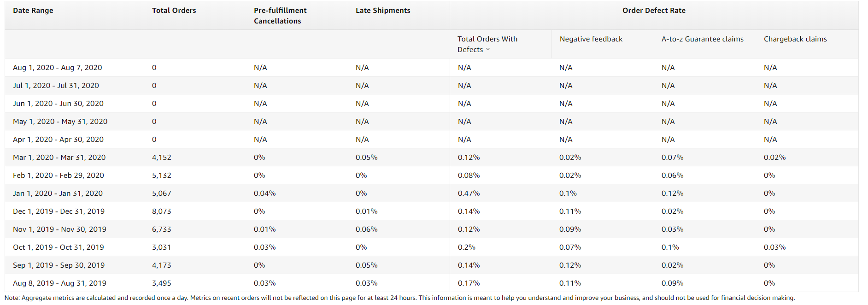Click the Total Orders column header

coord(174,11)
